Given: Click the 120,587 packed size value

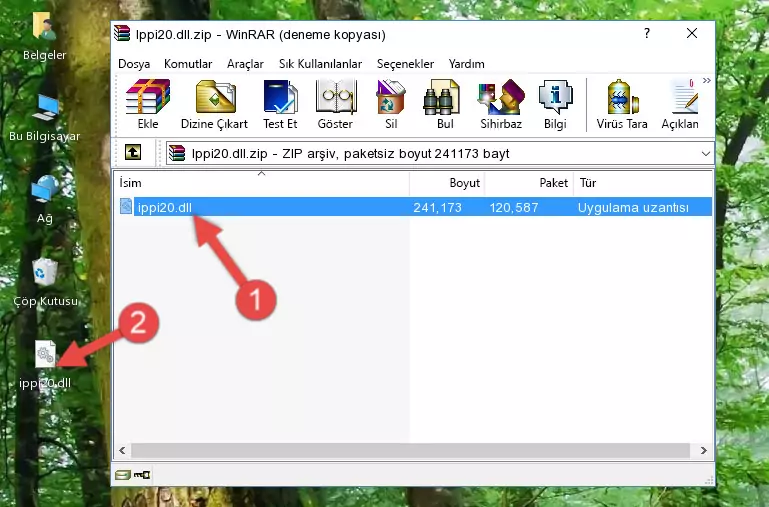Looking at the screenshot, I should 513,207.
